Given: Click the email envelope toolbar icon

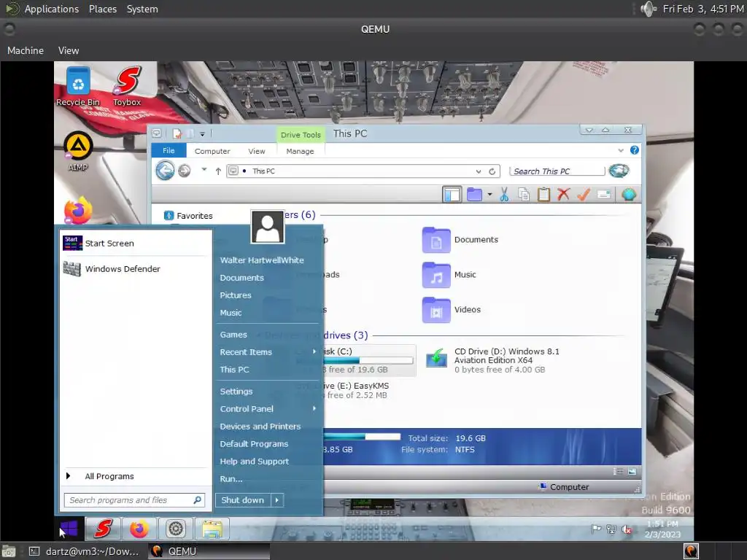Looking at the screenshot, I should click(604, 194).
